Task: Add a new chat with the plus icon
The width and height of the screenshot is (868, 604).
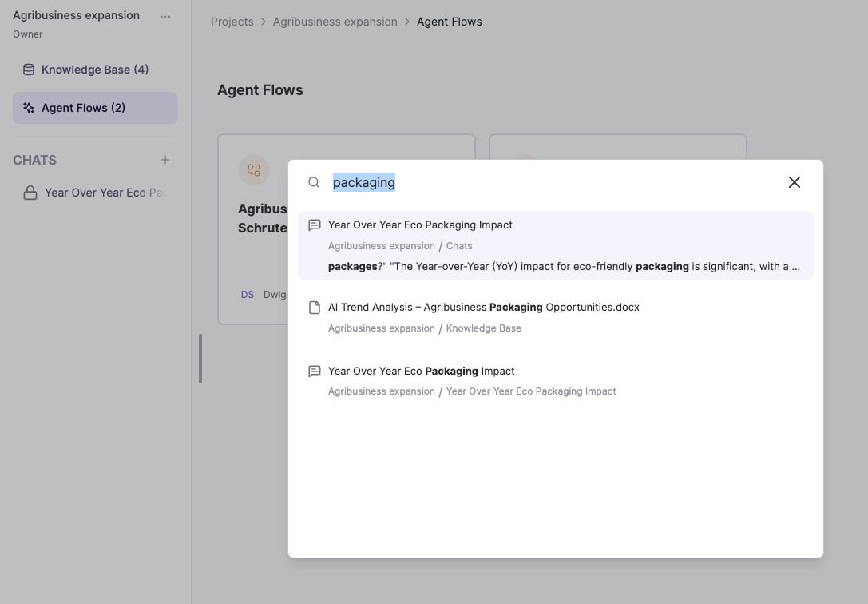Action: click(x=165, y=160)
